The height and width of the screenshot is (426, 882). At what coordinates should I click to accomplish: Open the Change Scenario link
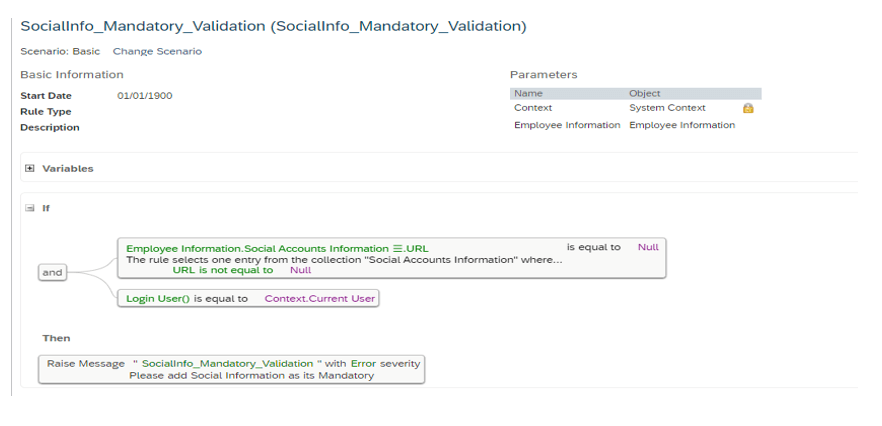click(157, 51)
